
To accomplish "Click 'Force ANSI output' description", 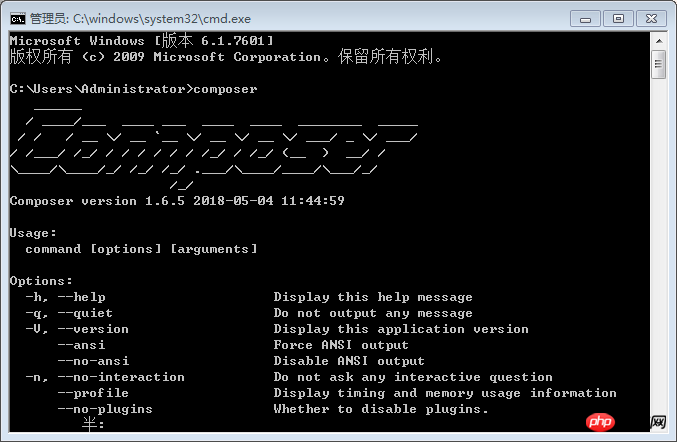I will click(341, 345).
